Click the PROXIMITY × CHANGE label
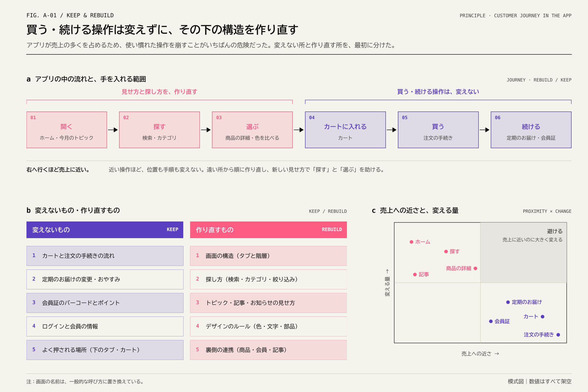The height and width of the screenshot is (392, 588). [x=547, y=211]
